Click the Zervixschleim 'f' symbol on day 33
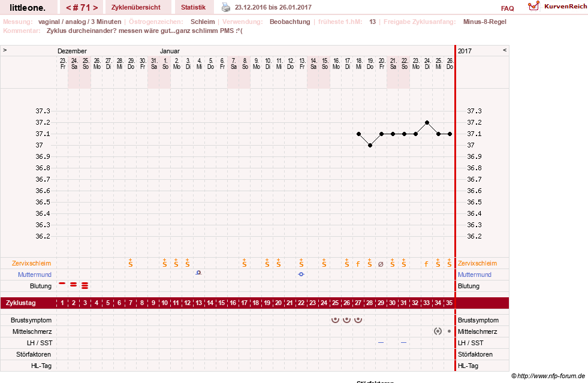 point(426,264)
